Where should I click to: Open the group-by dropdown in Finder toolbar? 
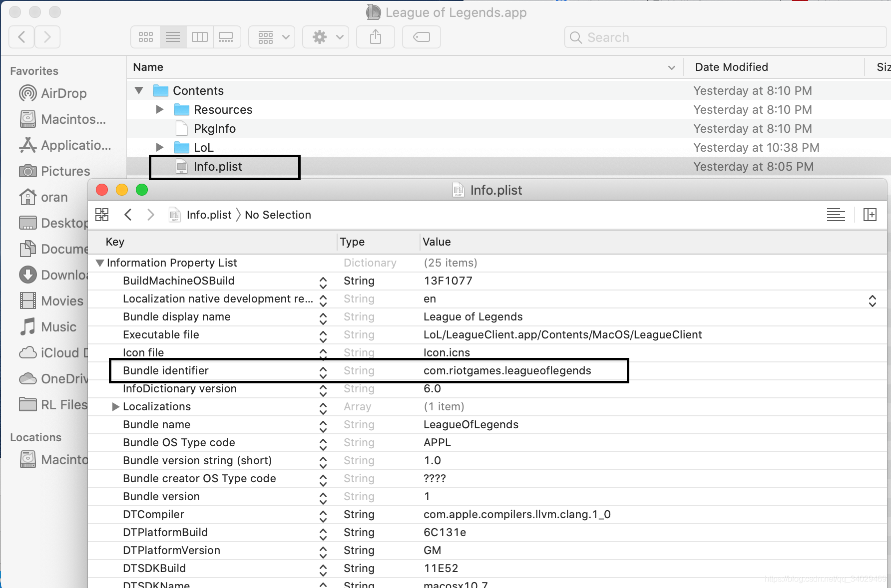point(272,37)
